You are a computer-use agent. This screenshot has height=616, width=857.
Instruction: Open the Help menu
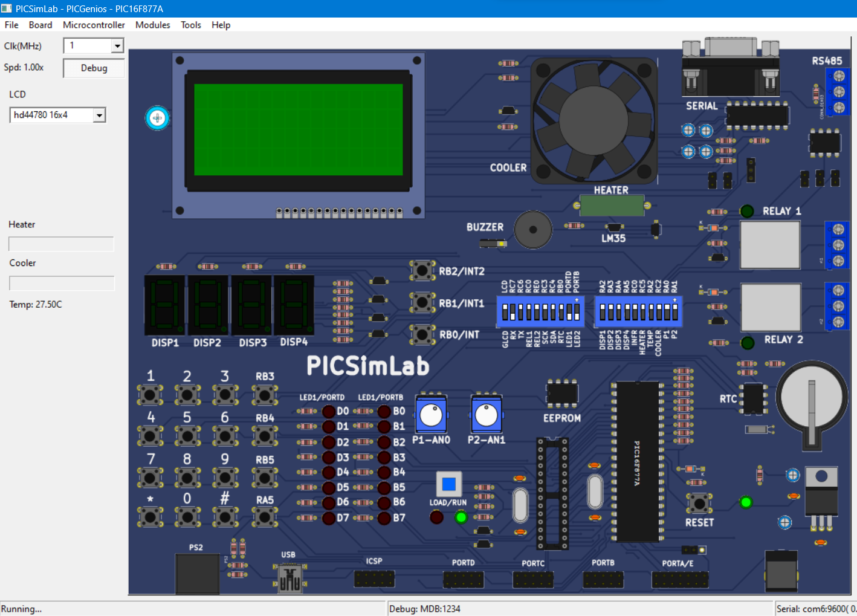[221, 25]
